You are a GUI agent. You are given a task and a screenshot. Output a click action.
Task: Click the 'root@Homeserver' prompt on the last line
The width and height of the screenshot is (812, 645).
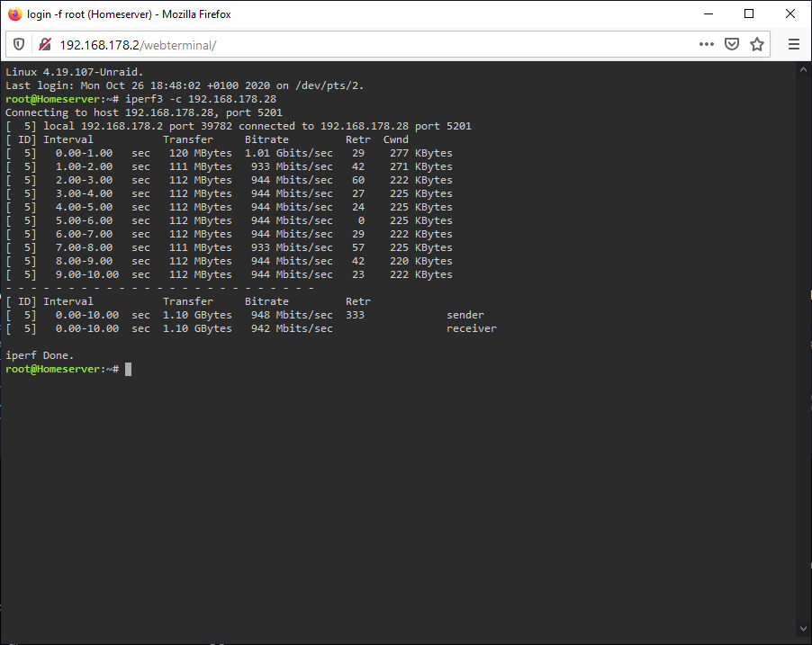[x=52, y=369]
